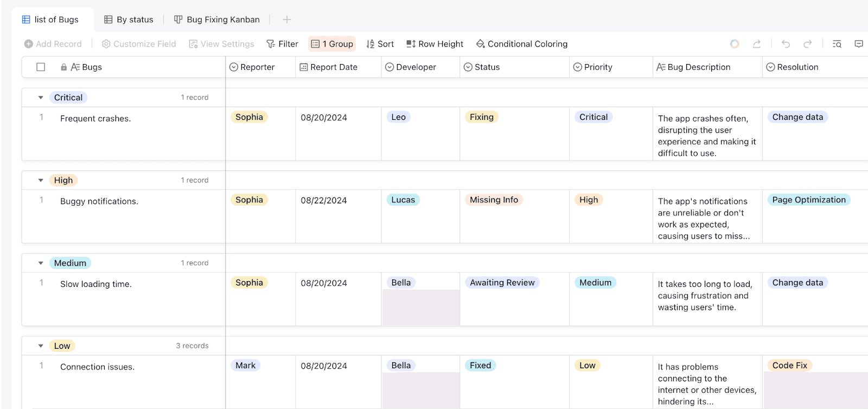Collapse the Critical group
Viewport: 868px width, 409px height.
[41, 98]
